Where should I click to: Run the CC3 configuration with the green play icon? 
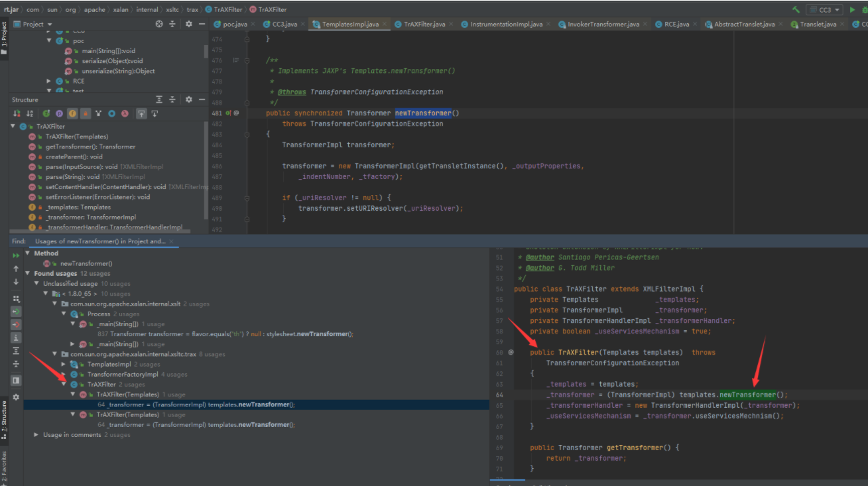(852, 9)
